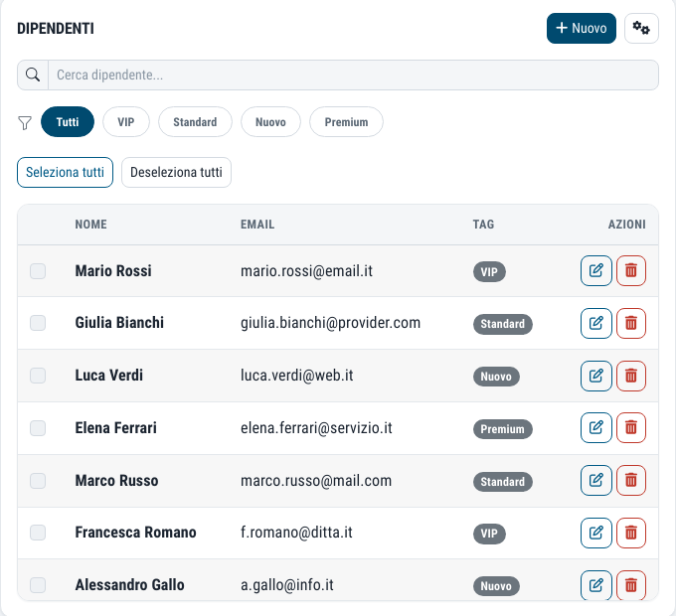
Task: Click the filter funnel icon
Action: pos(25,122)
